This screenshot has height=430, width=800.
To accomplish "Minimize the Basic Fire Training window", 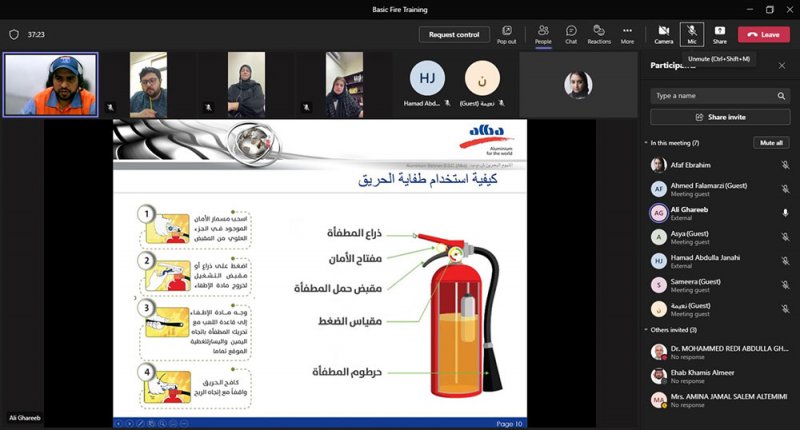I will [749, 9].
